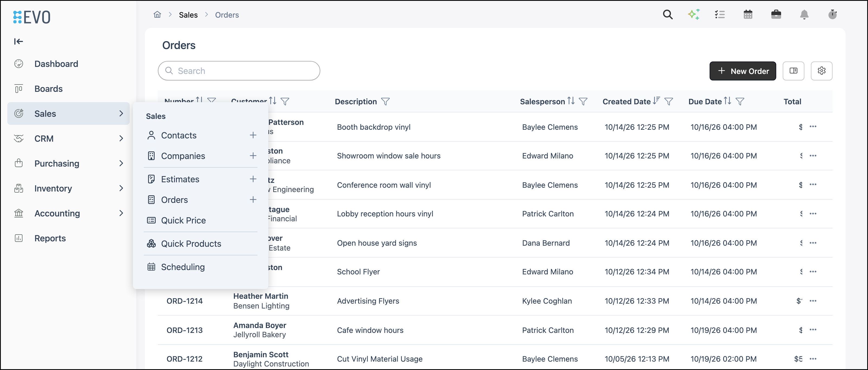
Task: Go to home via breadcrumb house icon
Action: pyautogui.click(x=157, y=14)
